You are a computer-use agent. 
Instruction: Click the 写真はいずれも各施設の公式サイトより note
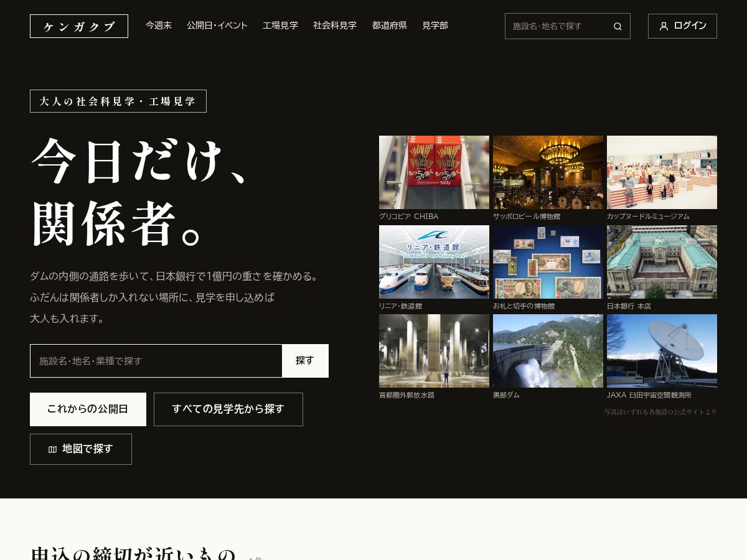[x=660, y=412]
